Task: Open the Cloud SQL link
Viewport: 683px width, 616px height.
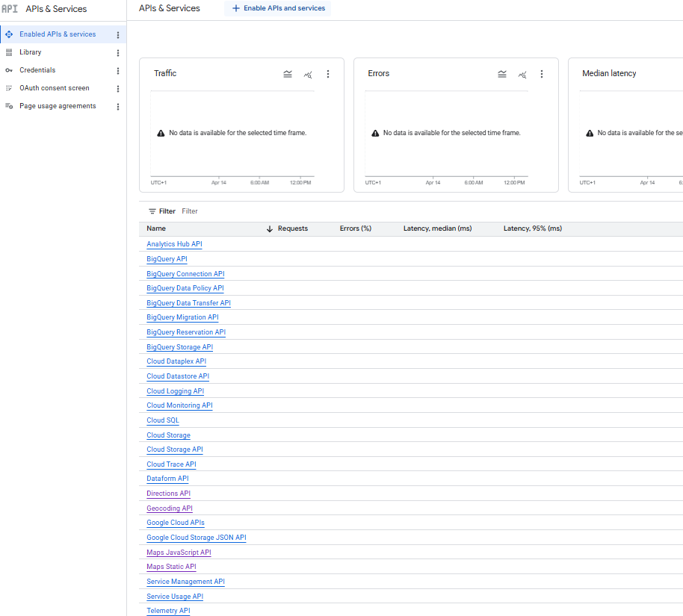Action: pyautogui.click(x=163, y=420)
